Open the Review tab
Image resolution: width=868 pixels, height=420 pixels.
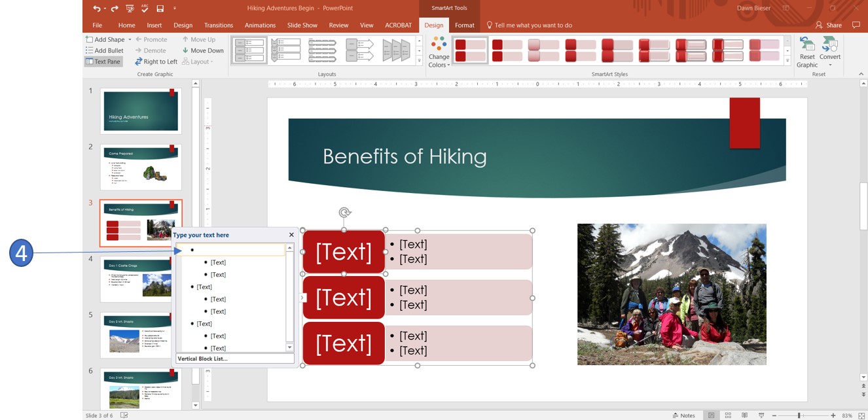(338, 26)
